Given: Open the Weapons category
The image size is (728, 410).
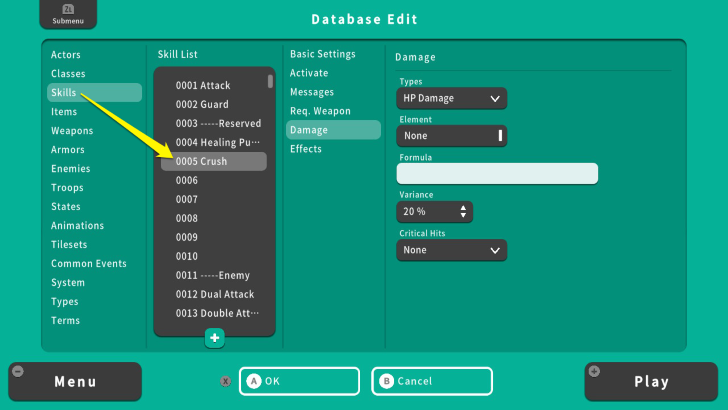Looking at the screenshot, I should 72,131.
